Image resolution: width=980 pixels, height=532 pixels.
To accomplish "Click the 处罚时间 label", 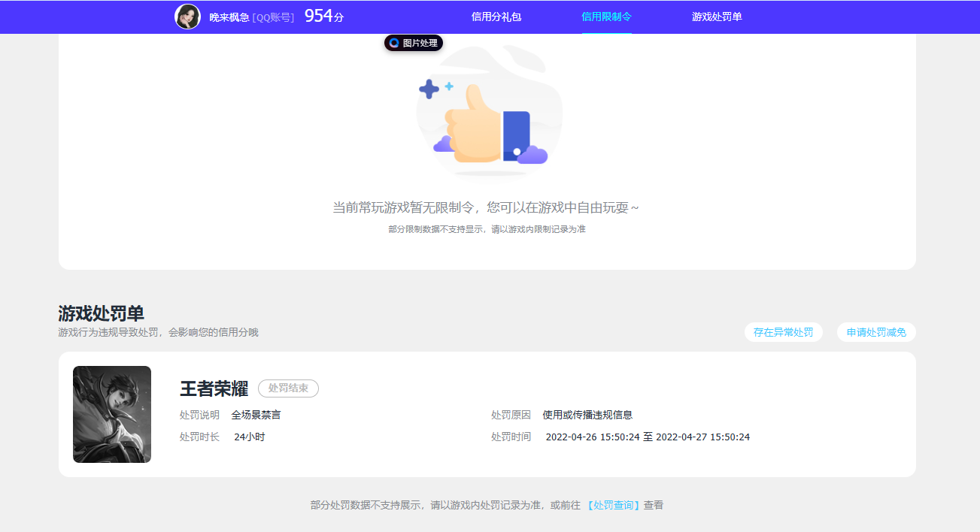I will coord(511,437).
